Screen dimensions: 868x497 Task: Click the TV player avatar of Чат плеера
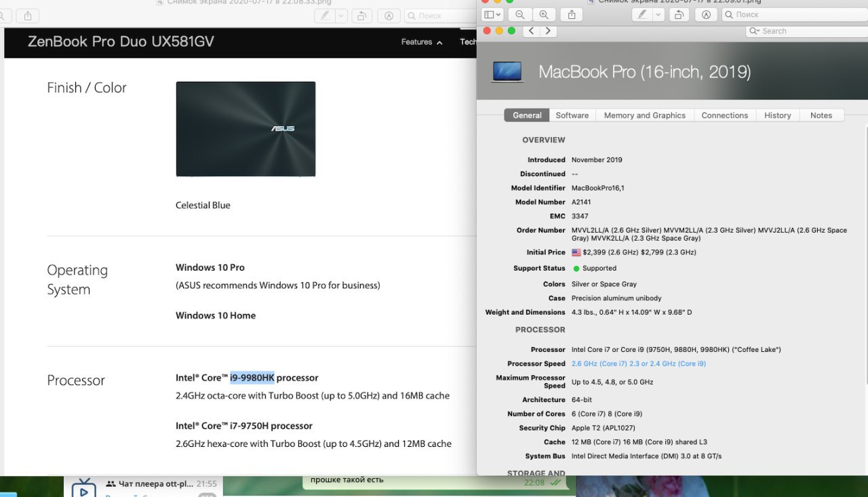[84, 488]
